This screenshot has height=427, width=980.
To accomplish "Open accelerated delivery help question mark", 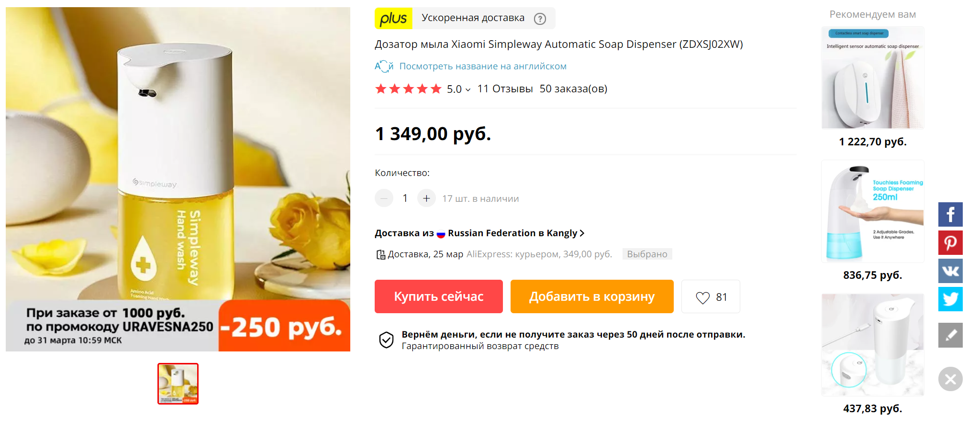I will click(x=540, y=19).
